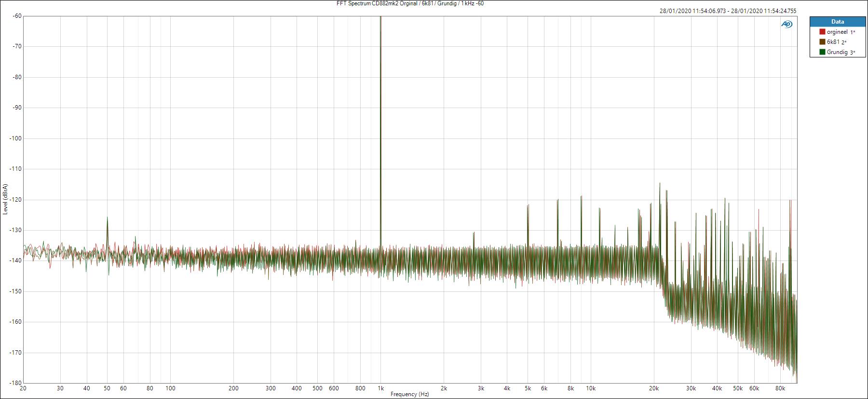Image resolution: width=868 pixels, height=399 pixels.
Task: Click the Frequency (Hz) x-axis label
Action: coord(409,394)
